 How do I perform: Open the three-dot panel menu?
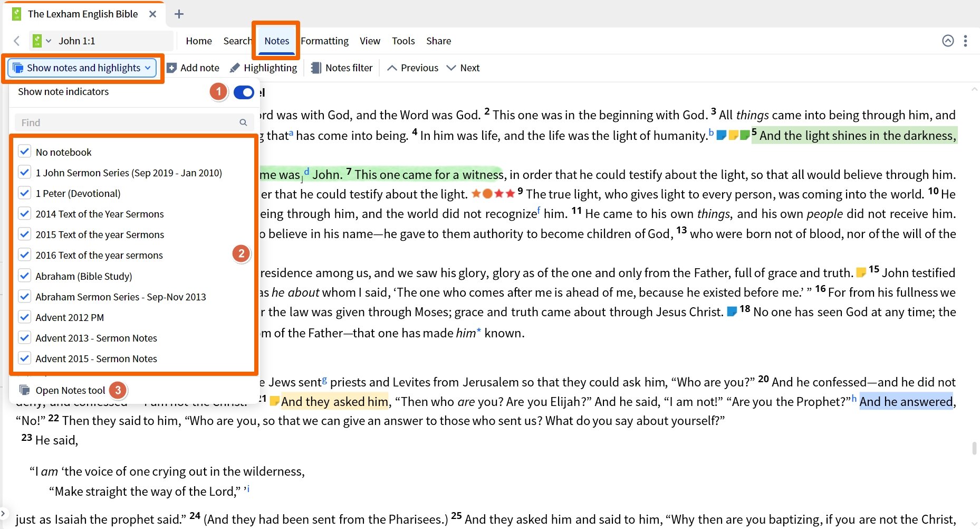(965, 41)
